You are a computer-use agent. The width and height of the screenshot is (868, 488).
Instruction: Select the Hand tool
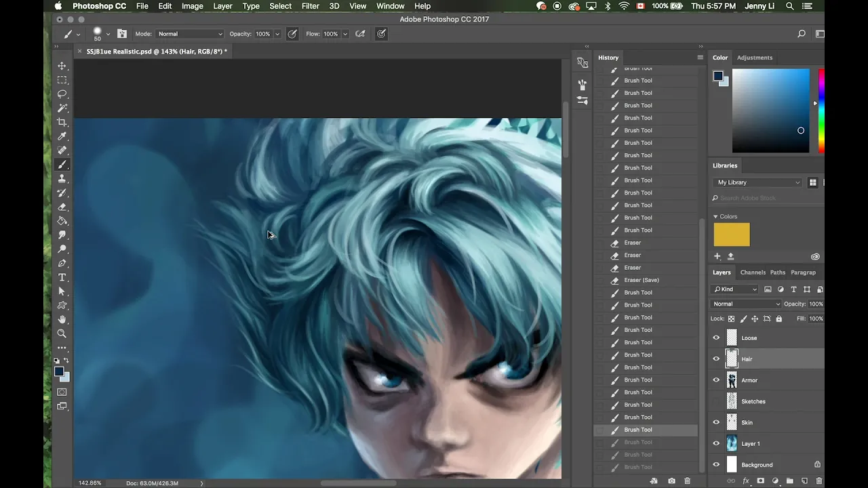coord(62,320)
